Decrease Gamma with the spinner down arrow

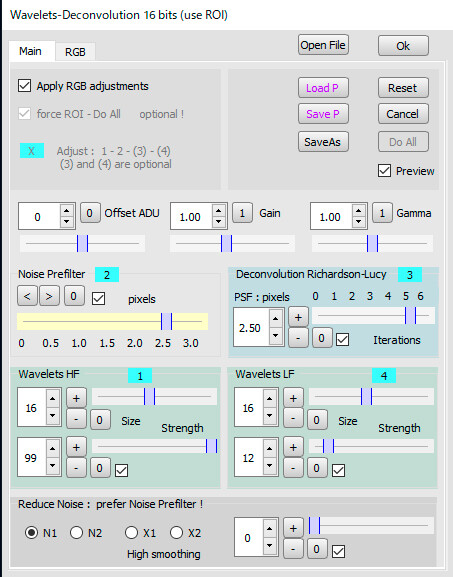358,222
